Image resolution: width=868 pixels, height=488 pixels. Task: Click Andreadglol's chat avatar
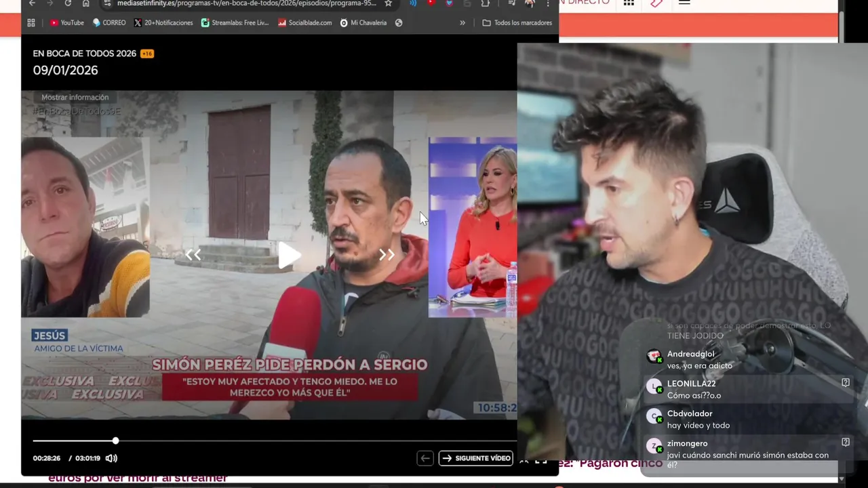654,357
